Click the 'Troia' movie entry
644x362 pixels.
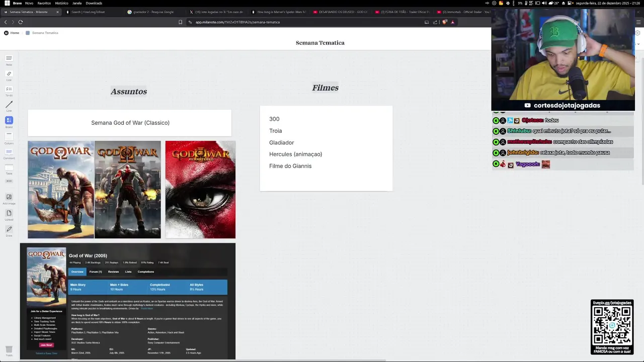coord(275,131)
